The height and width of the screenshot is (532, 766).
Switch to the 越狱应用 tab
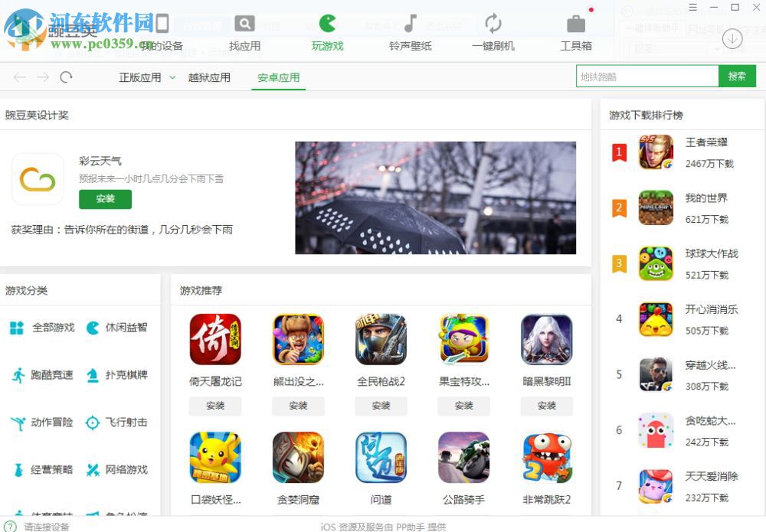coord(210,77)
